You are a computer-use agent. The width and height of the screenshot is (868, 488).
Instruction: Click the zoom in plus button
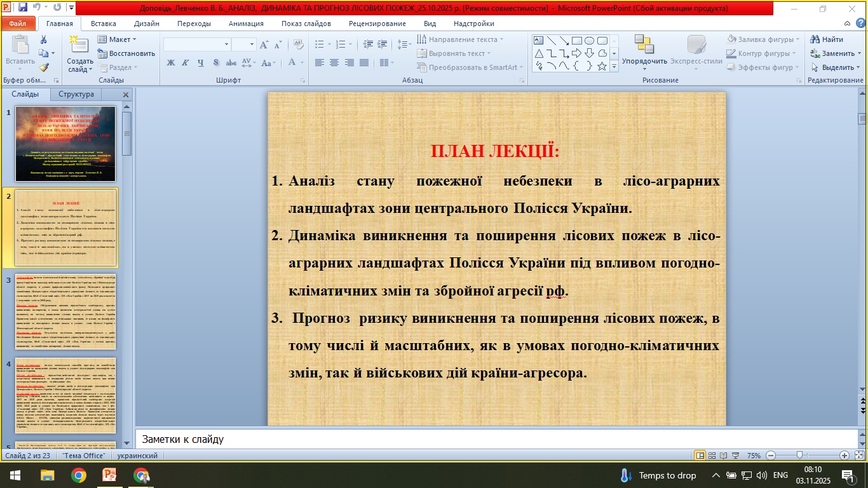point(844,456)
